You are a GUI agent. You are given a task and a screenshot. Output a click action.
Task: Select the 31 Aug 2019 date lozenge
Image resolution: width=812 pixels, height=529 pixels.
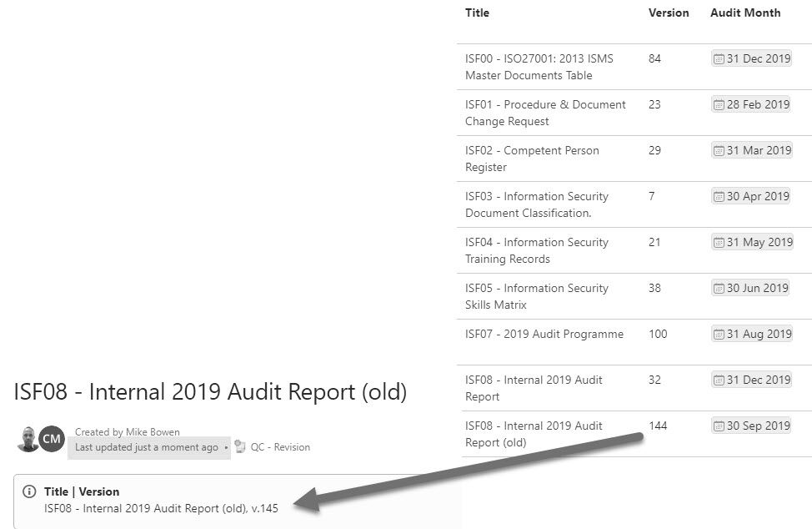(752, 335)
